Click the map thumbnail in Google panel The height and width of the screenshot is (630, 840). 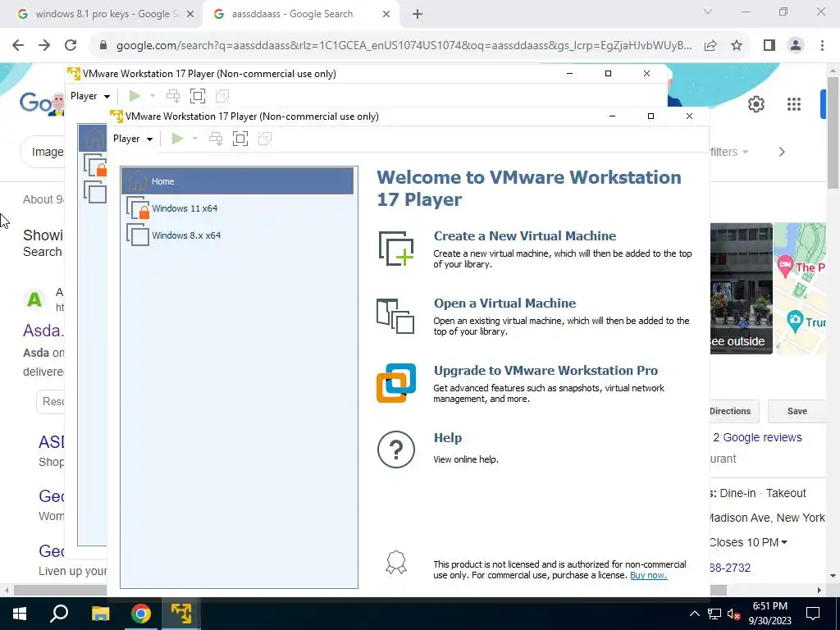point(801,288)
